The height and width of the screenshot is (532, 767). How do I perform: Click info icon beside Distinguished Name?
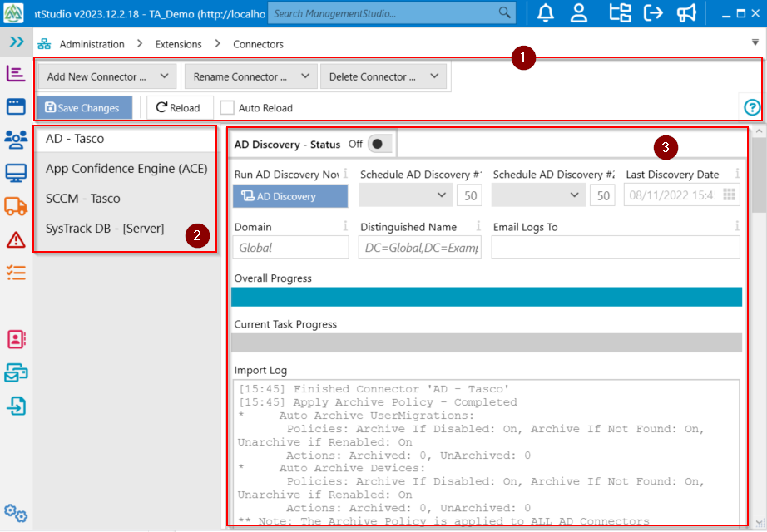478,226
